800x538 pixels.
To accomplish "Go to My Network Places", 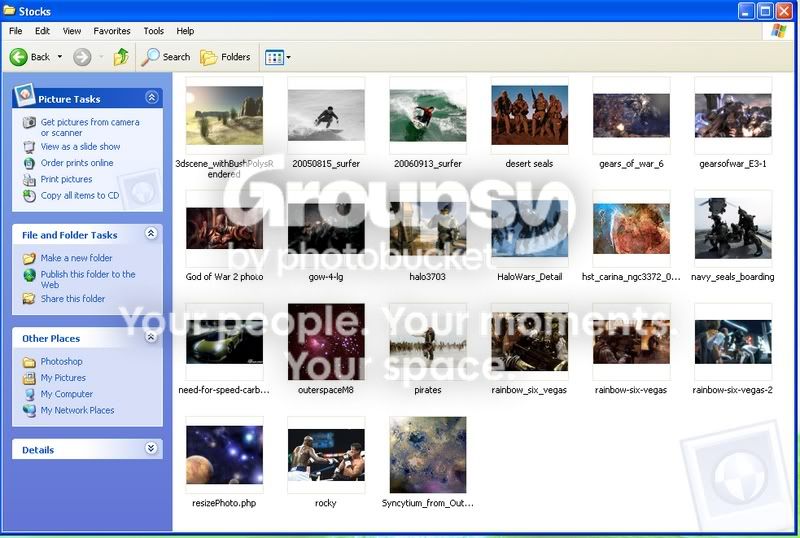I will [78, 410].
